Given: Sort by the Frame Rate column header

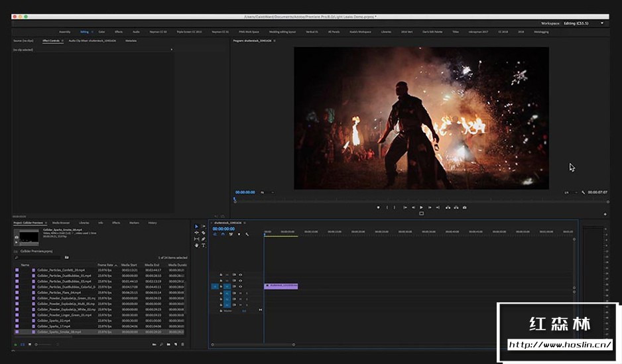Looking at the screenshot, I should click(105, 265).
